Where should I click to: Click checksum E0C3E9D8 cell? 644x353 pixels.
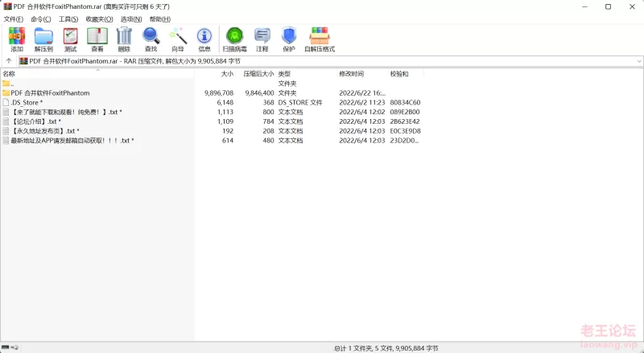[405, 130]
